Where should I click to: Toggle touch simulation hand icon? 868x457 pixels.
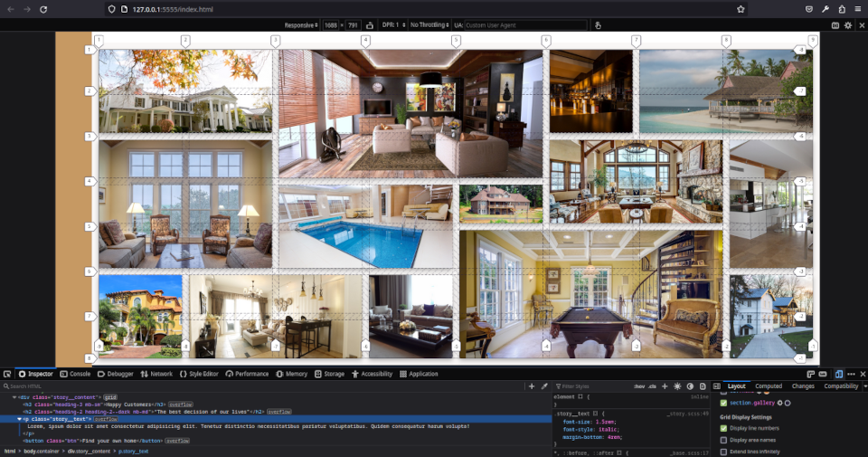tap(598, 25)
